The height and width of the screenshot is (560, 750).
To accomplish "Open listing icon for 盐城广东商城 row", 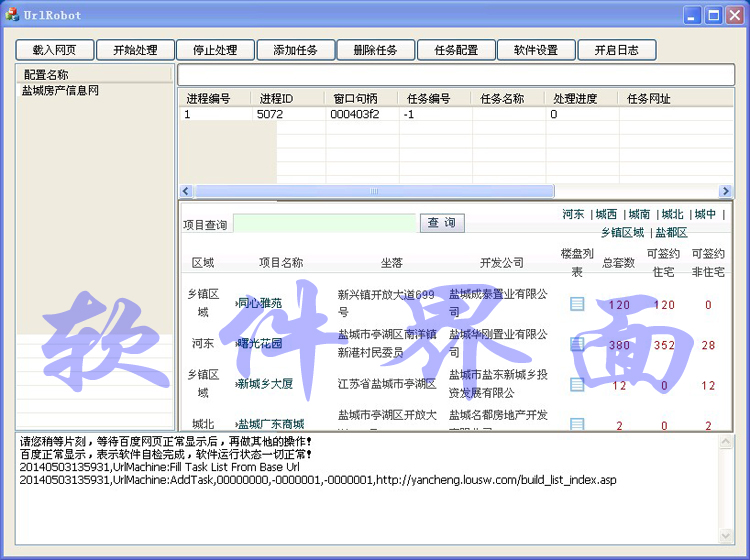I will click(577, 424).
